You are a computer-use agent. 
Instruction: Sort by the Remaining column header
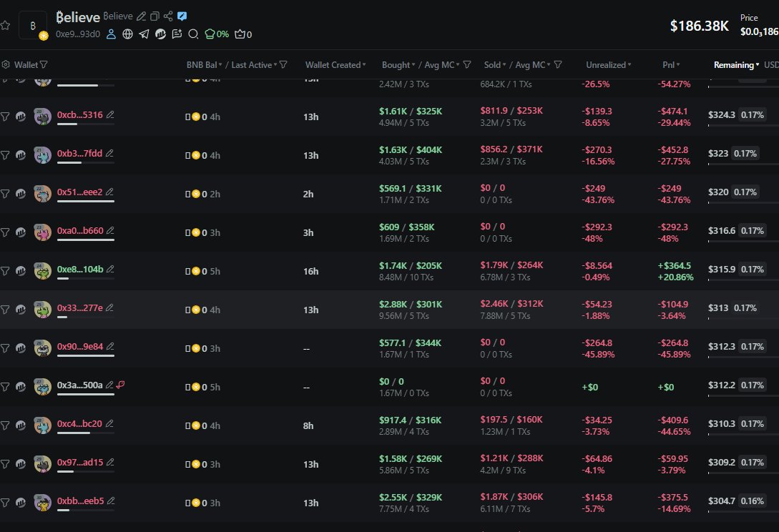tap(735, 65)
